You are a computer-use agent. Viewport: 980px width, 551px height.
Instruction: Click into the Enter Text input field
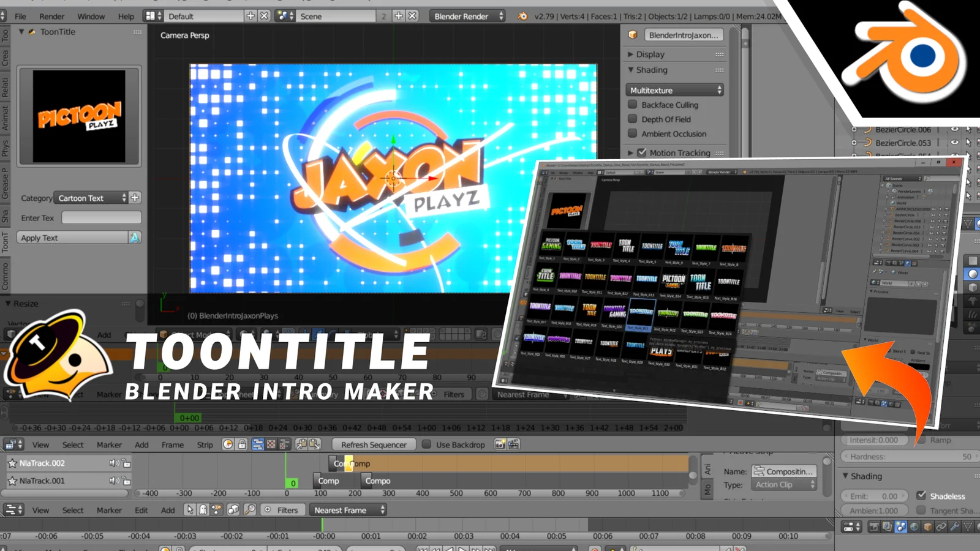101,218
